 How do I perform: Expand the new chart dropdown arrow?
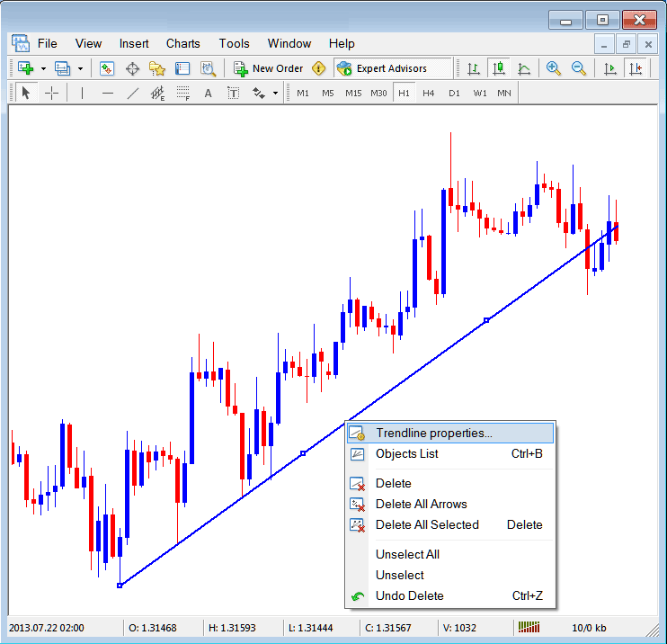tap(42, 68)
